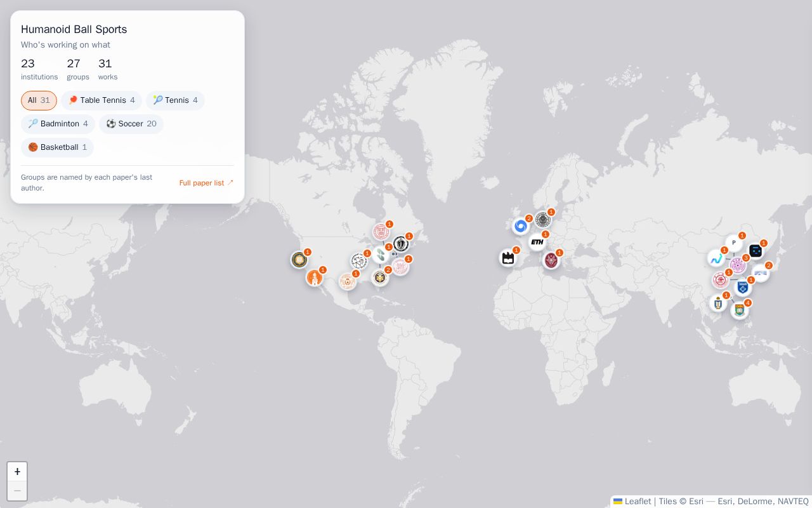Zoom in on the map
The height and width of the screenshot is (508, 812).
coord(17,472)
